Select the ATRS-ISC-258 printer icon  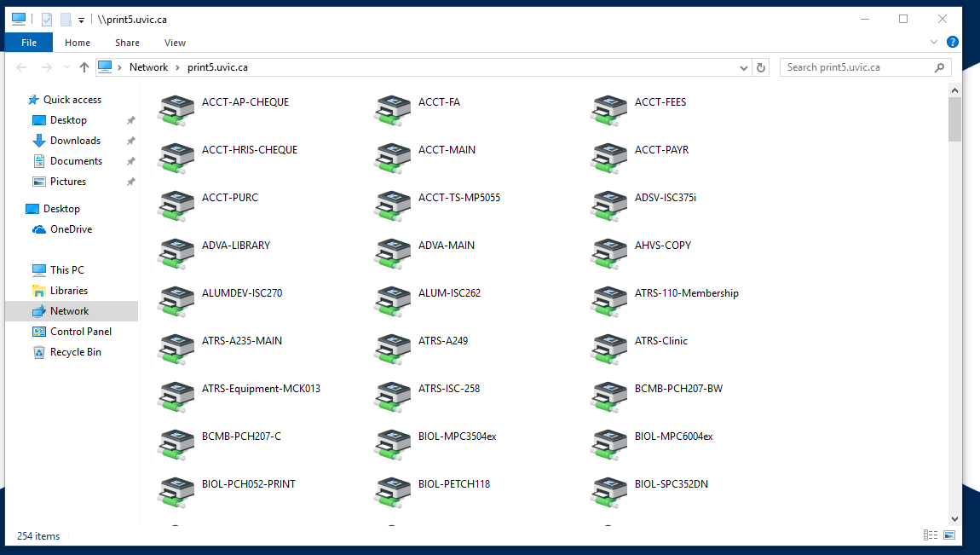point(393,396)
